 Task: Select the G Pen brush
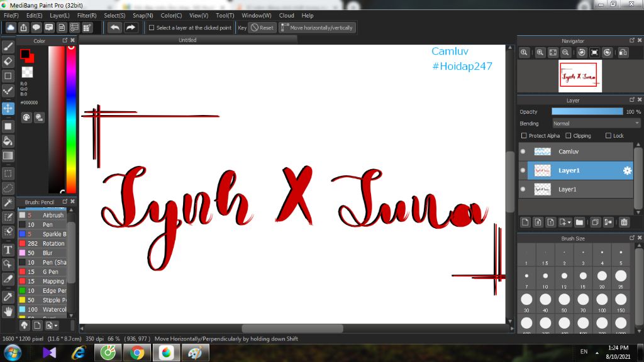(x=42, y=271)
